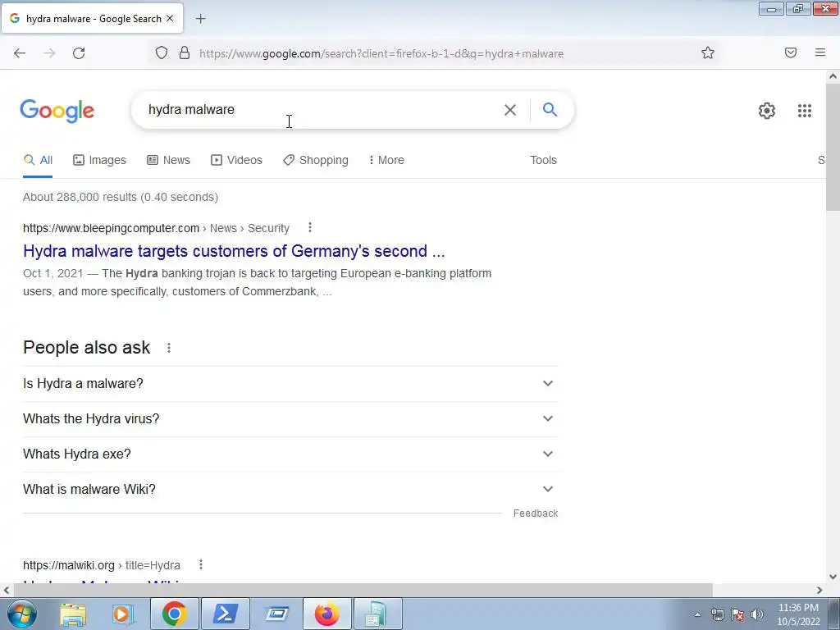840x630 pixels.
Task: Switch to Shopping results tab
Action: pos(316,160)
